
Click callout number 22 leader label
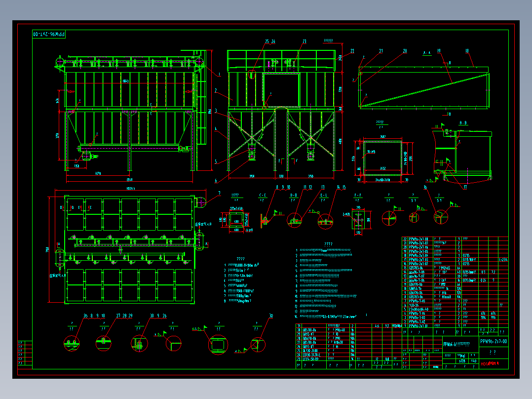tap(352, 51)
